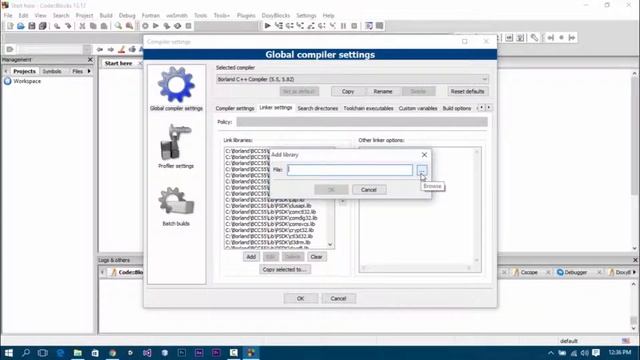Open the Selected compiler dropdown

click(352, 79)
